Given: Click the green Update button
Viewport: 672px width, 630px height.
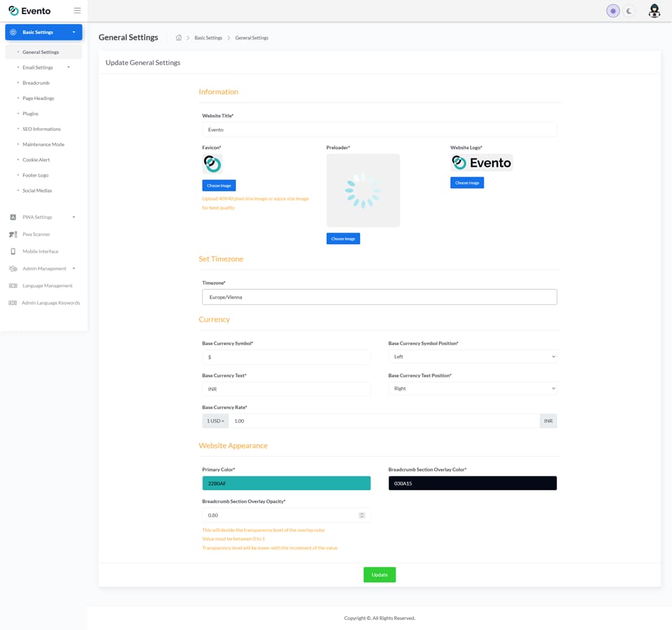Looking at the screenshot, I should [379, 575].
